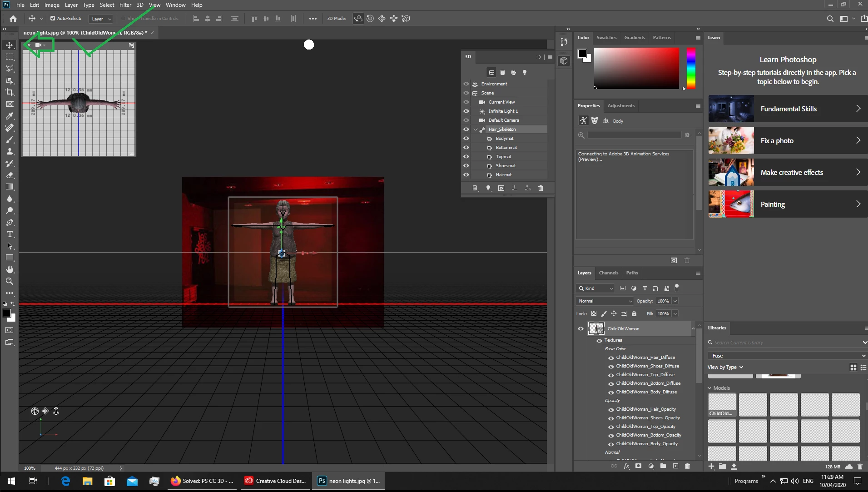Select the Eraser tool
Screen dimensions: 868x492
(10, 175)
